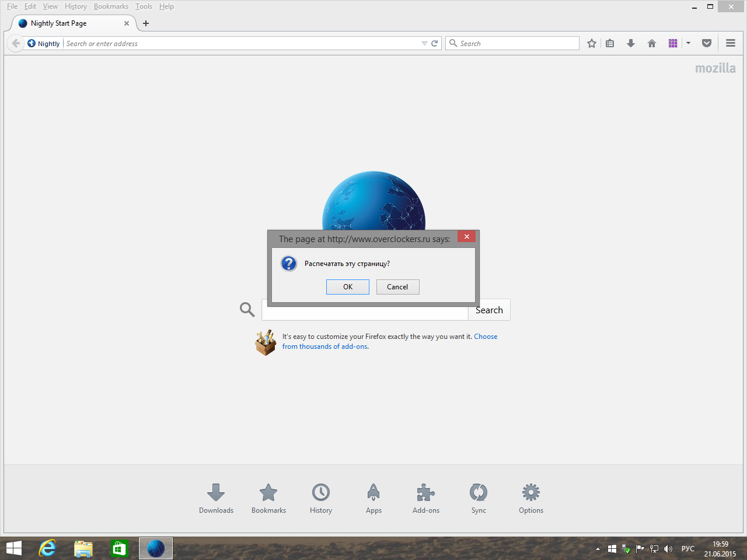The image size is (747, 560).
Task: Show hidden tray icons arrow
Action: [598, 549]
